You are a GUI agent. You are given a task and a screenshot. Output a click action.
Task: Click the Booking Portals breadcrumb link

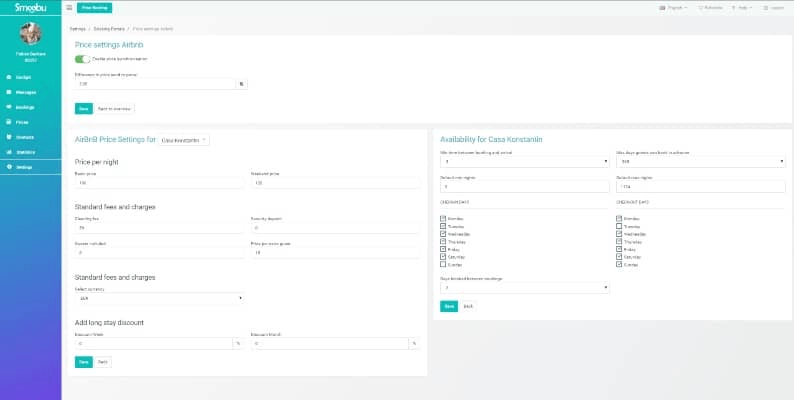(x=109, y=29)
